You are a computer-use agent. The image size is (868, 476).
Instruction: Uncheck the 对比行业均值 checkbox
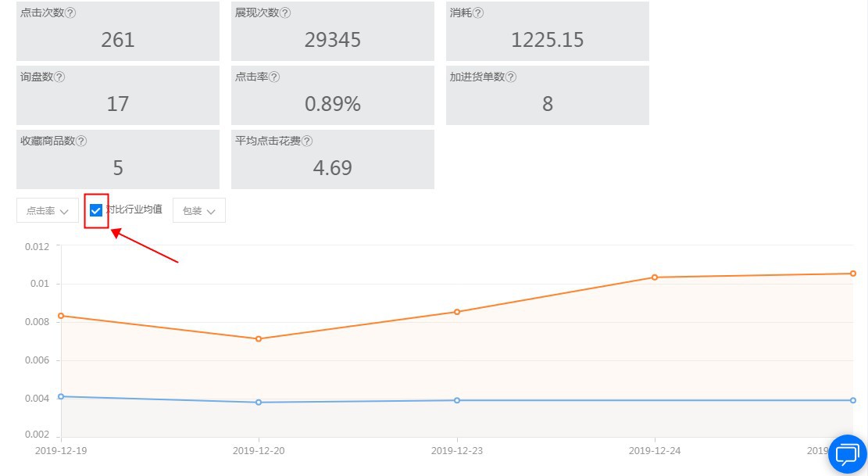tap(96, 210)
